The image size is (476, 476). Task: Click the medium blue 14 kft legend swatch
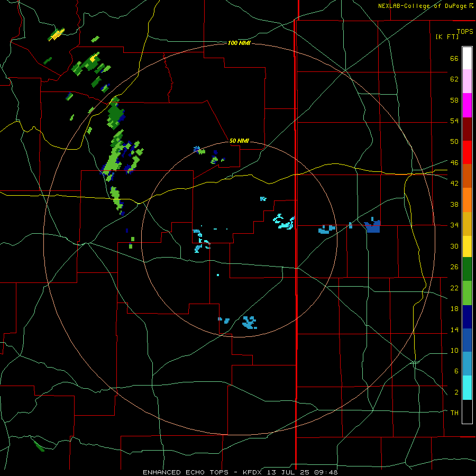(467, 340)
